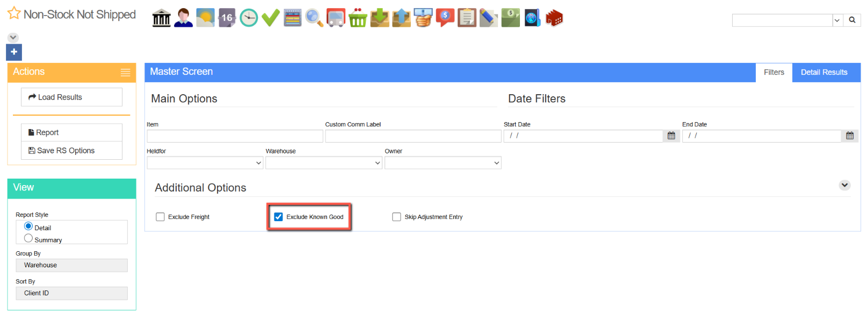Click the Report button

pyautogui.click(x=71, y=132)
